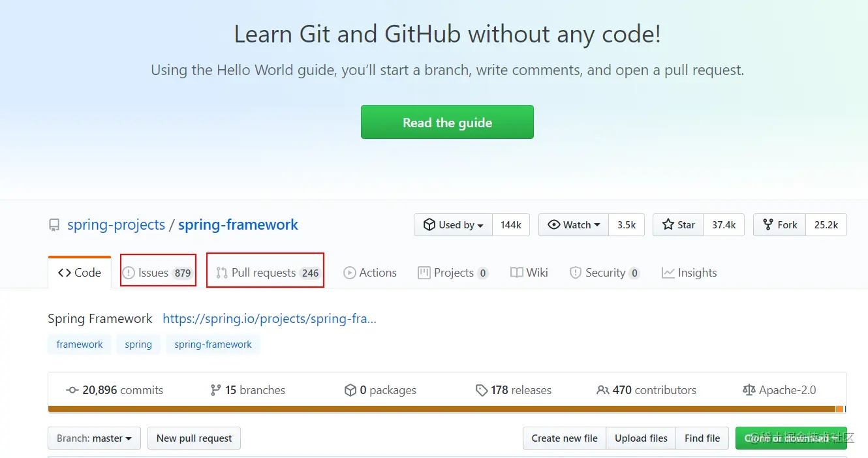Open the Wiki tab
This screenshot has width=868, height=458.
[529, 273]
